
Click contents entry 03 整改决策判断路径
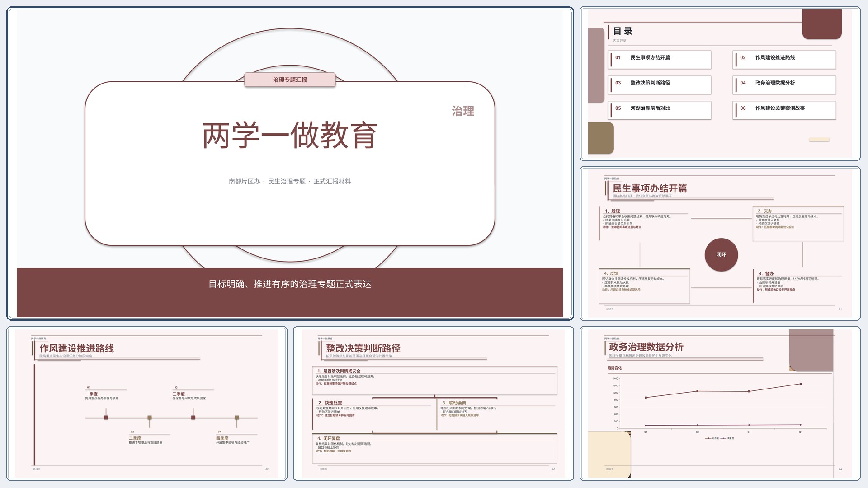point(660,84)
